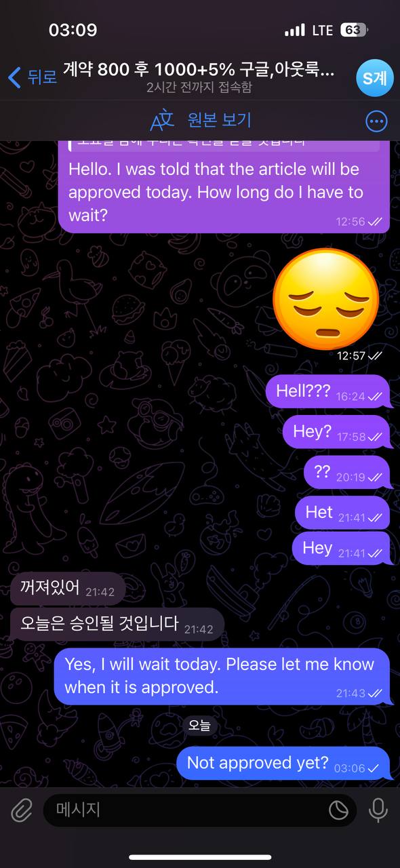Tap the quoted reply preview in top message
Screen dimensions: 400x868
tap(224, 144)
